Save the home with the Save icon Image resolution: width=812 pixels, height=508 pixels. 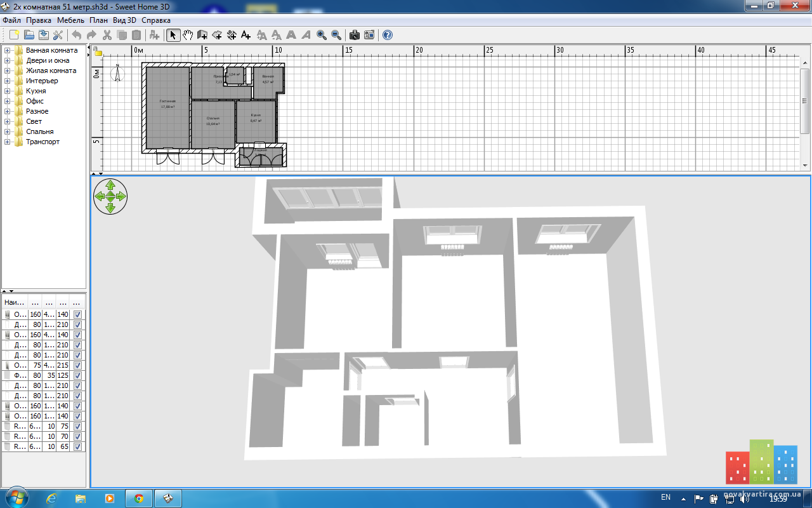(43, 35)
